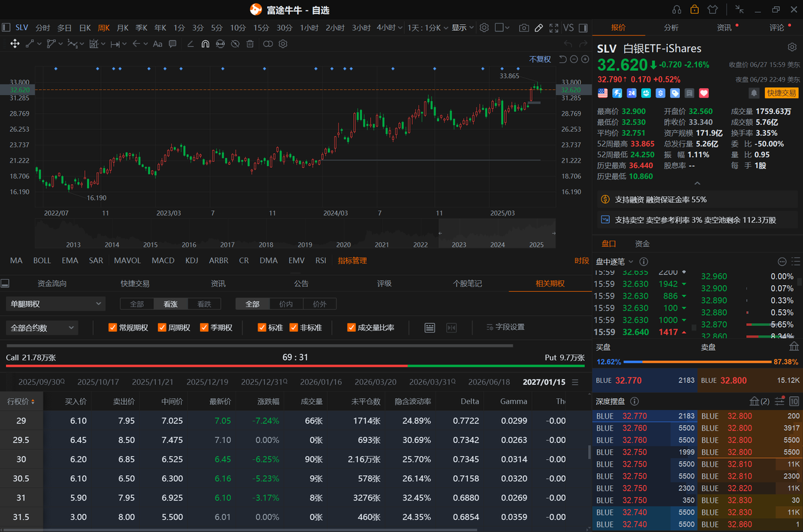
Task: Select the crosshair cursor drawing tool
Action: coord(15,43)
